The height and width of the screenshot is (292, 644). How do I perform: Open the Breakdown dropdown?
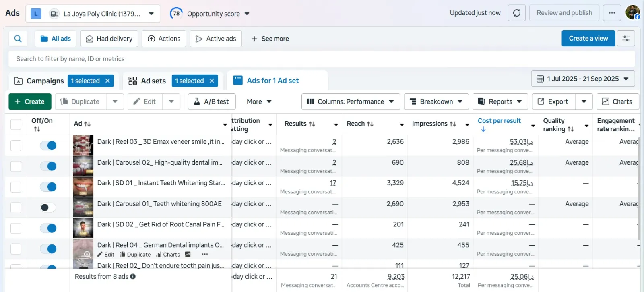(x=436, y=101)
